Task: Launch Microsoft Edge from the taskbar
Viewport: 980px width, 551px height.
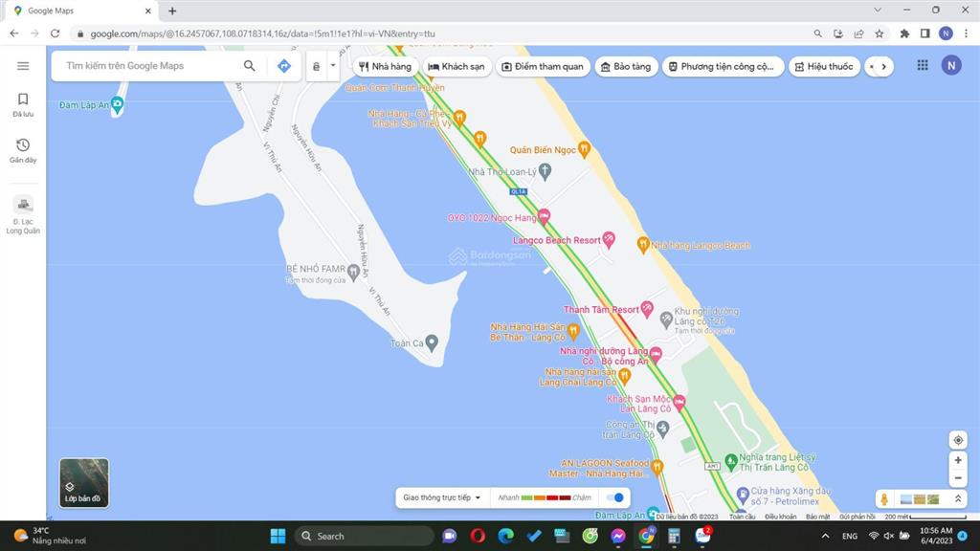Action: click(505, 536)
